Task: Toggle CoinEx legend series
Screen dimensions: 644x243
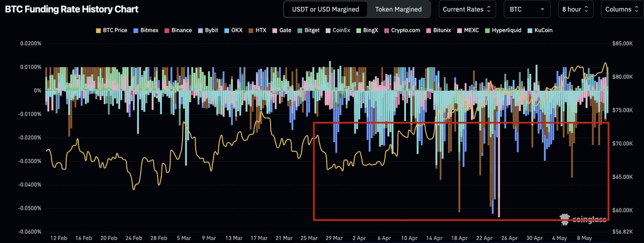Action: 338,30
